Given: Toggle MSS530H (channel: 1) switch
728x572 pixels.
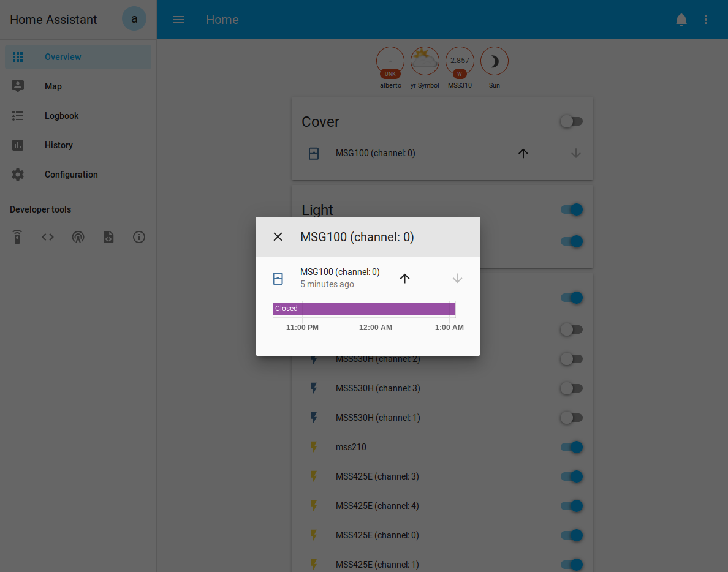Looking at the screenshot, I should (x=572, y=418).
